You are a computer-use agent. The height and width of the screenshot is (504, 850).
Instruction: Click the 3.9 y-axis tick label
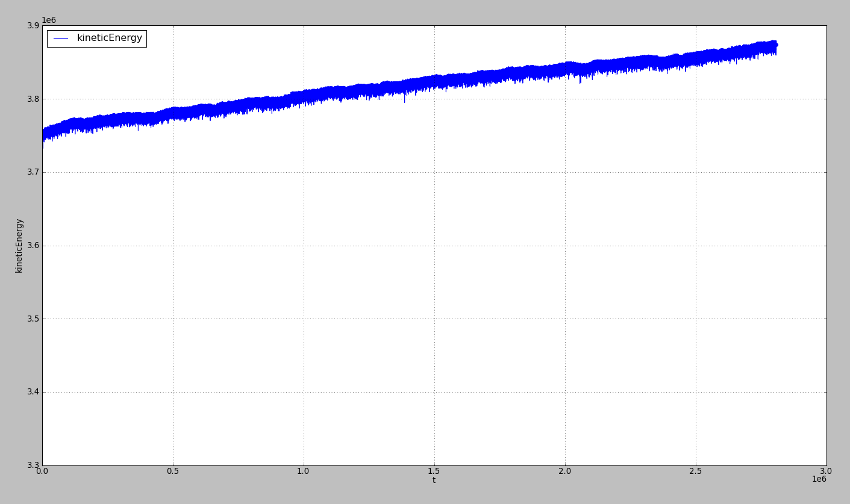33,26
